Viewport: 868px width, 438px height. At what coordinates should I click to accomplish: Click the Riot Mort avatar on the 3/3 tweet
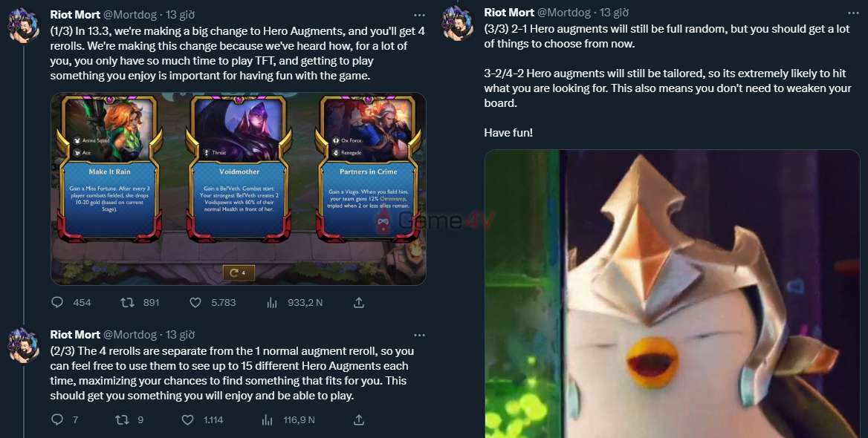click(x=457, y=23)
